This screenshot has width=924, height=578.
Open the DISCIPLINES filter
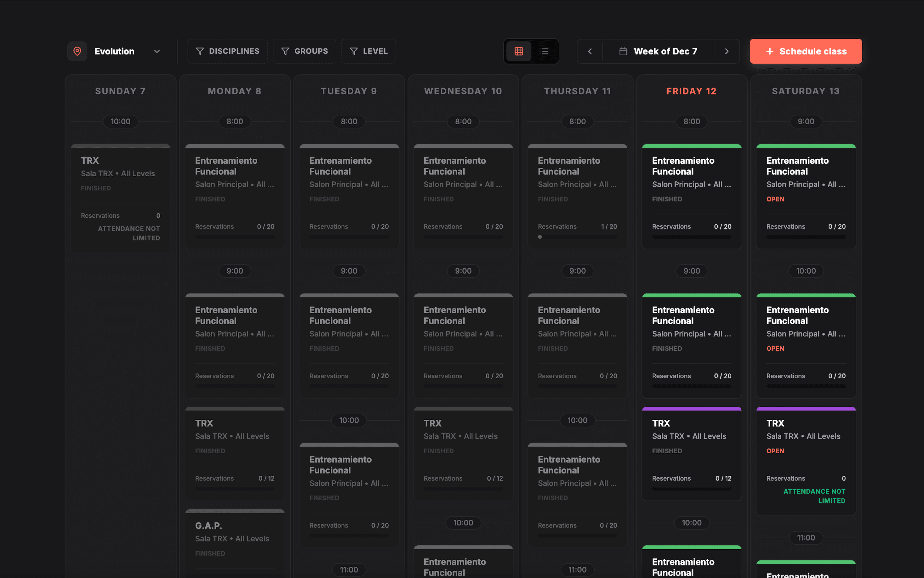click(227, 51)
